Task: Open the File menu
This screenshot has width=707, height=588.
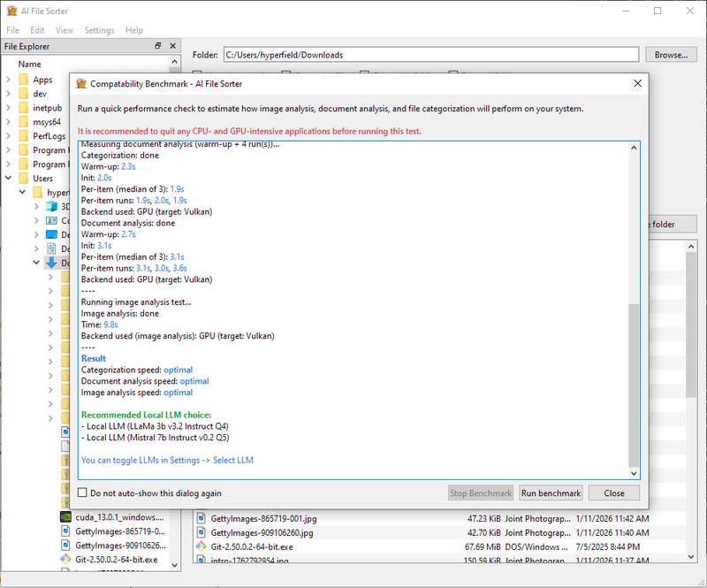Action: (x=12, y=30)
